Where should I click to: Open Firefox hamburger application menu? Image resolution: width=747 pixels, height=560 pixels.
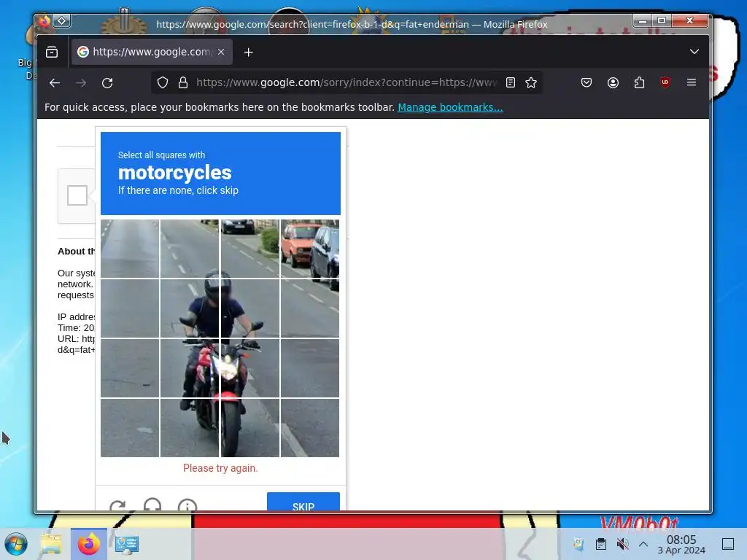pyautogui.click(x=692, y=82)
